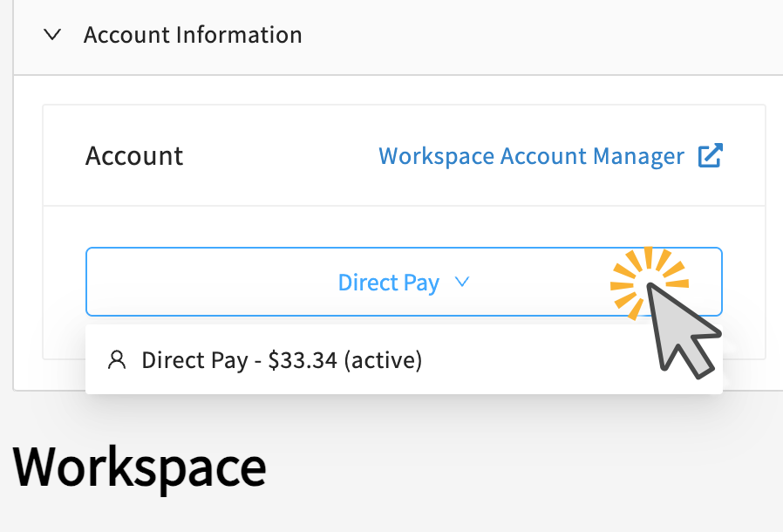Click the blank header bar right of Account Information
This screenshot has width=783, height=532.
pyautogui.click(x=541, y=36)
